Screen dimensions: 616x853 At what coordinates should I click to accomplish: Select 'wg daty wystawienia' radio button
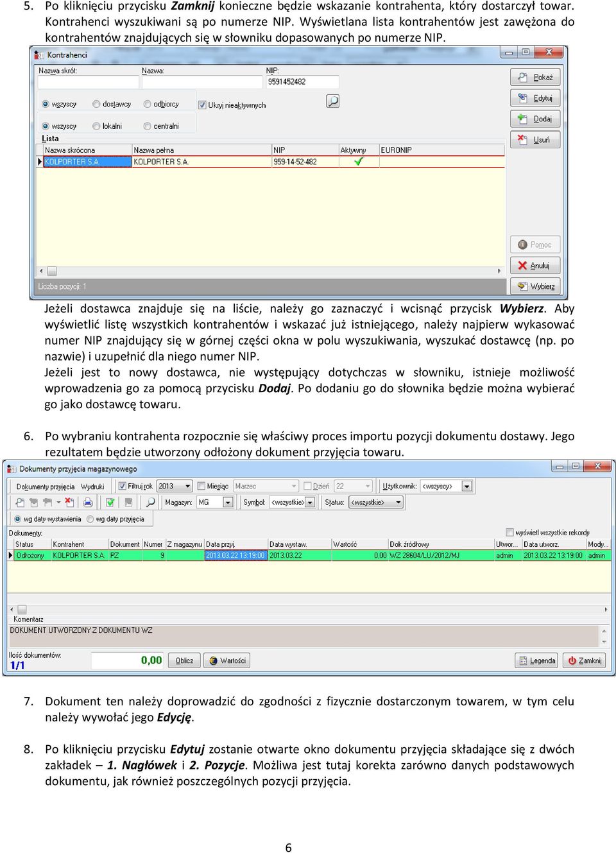pyautogui.click(x=18, y=519)
